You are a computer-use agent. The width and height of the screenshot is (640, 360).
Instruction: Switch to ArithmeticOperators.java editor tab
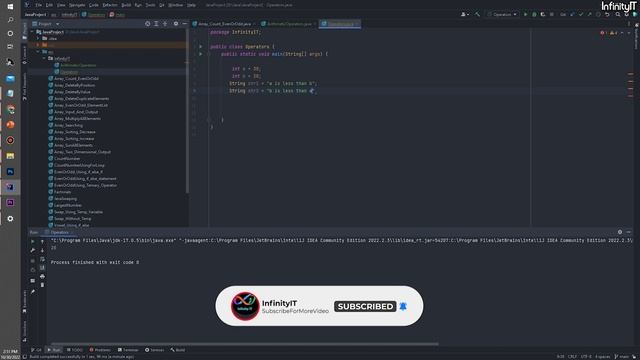tap(288, 24)
